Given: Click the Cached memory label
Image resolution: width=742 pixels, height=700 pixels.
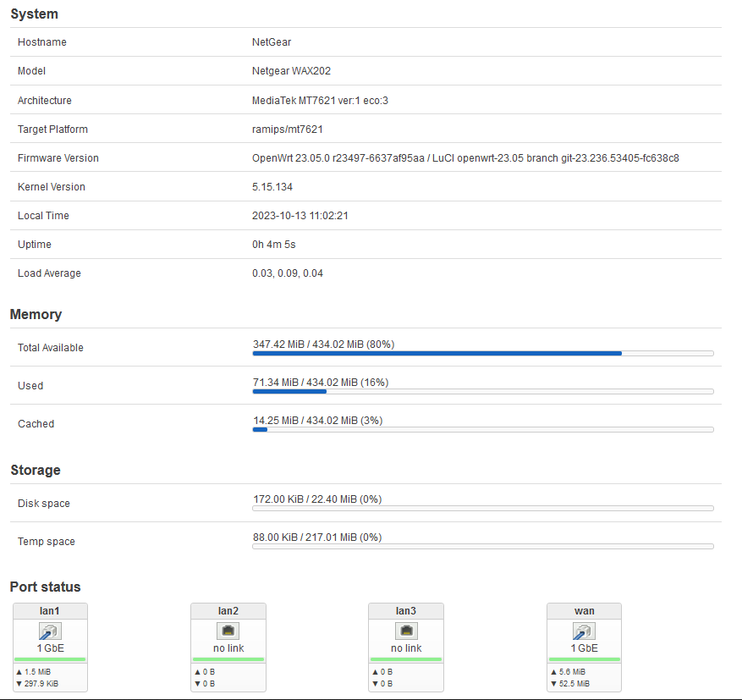Looking at the screenshot, I should [x=36, y=424].
